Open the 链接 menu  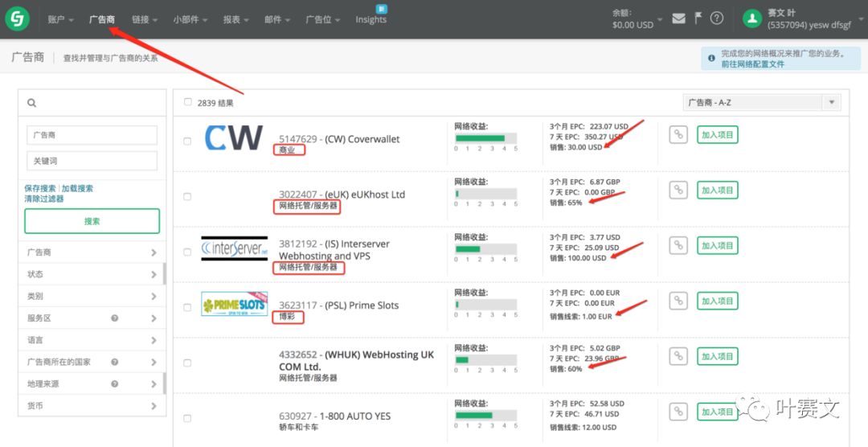[x=145, y=19]
